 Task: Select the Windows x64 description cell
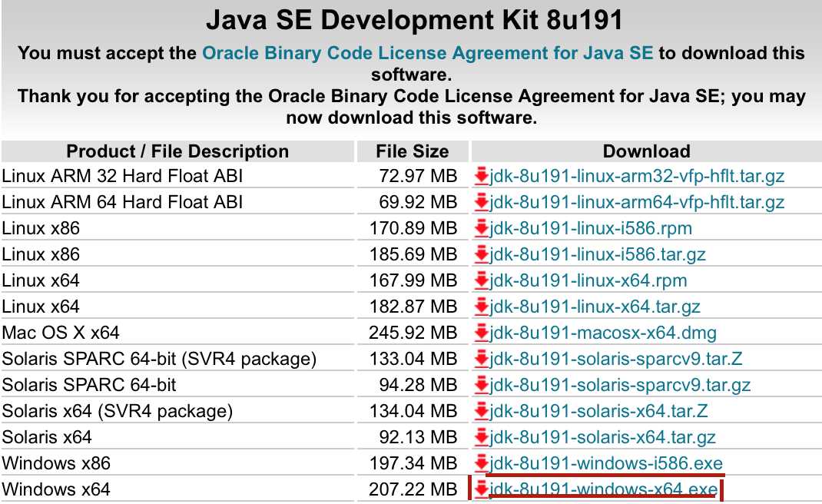tap(177, 489)
